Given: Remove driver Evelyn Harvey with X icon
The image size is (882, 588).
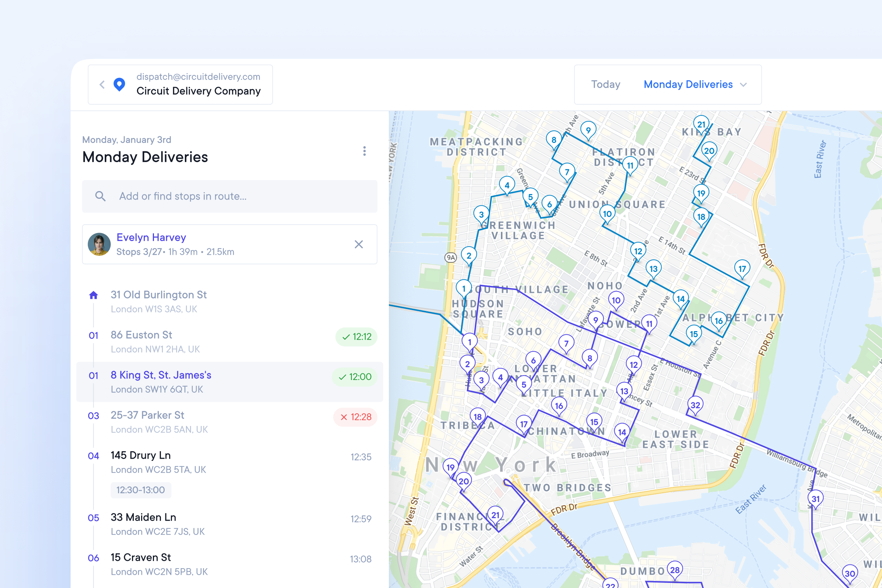Looking at the screenshot, I should tap(359, 244).
